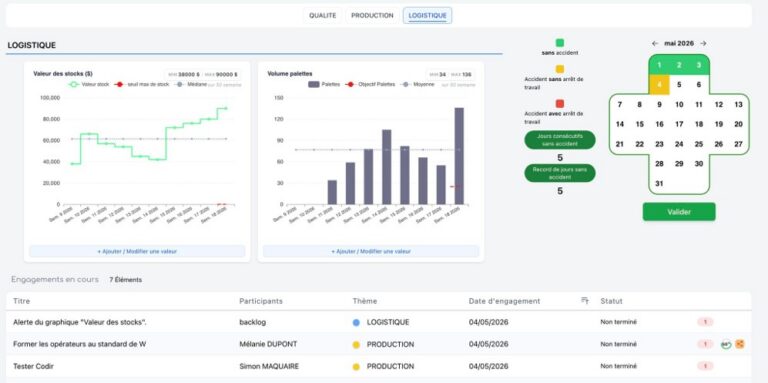Click yellow theme dot on Simon MAQUAIRE row
Image resolution: width=768 pixels, height=383 pixels.
356,367
